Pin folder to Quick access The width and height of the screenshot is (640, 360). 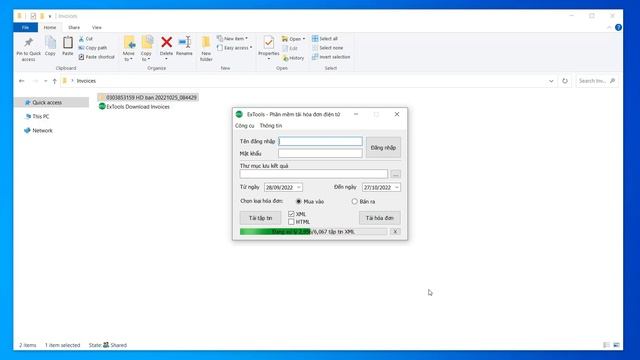[x=29, y=48]
